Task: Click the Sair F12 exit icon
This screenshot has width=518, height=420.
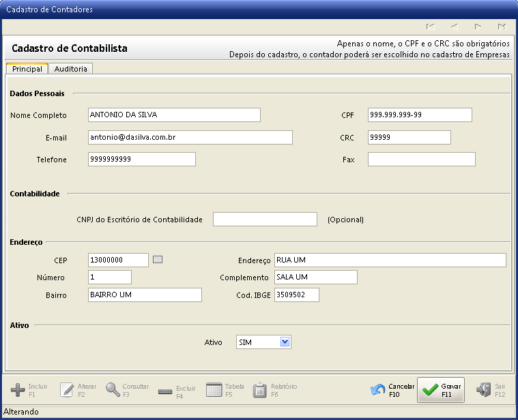Action: [x=484, y=390]
